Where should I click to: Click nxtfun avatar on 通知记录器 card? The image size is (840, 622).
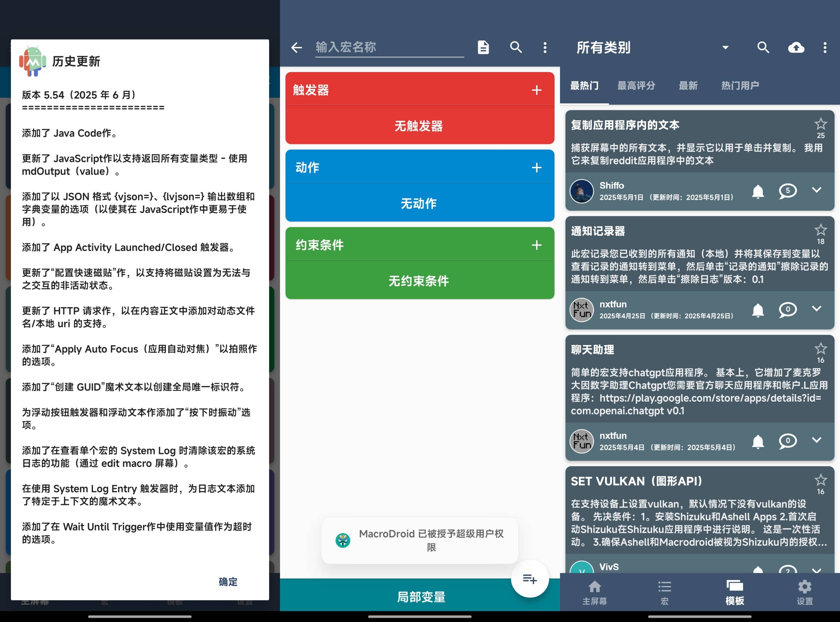pos(582,310)
